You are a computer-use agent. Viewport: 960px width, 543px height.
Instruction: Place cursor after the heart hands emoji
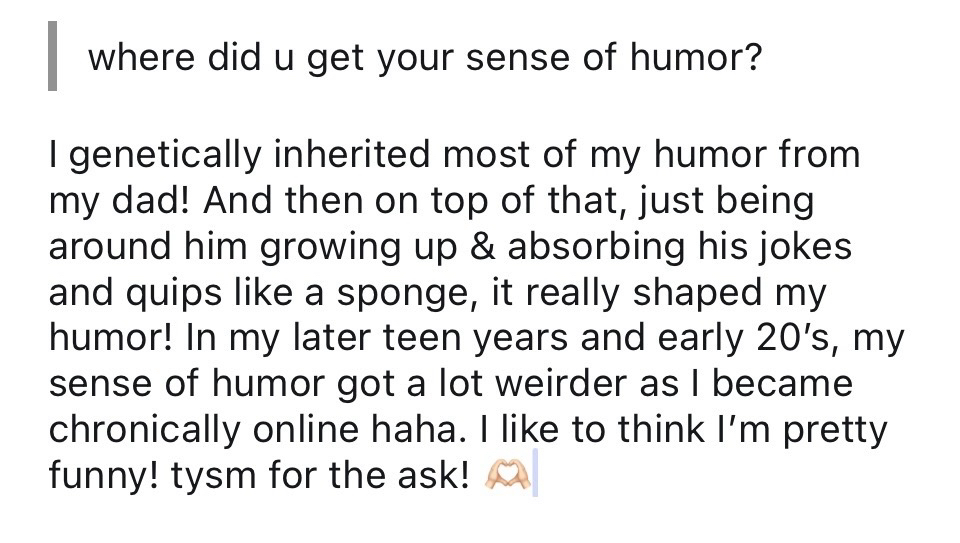(533, 473)
